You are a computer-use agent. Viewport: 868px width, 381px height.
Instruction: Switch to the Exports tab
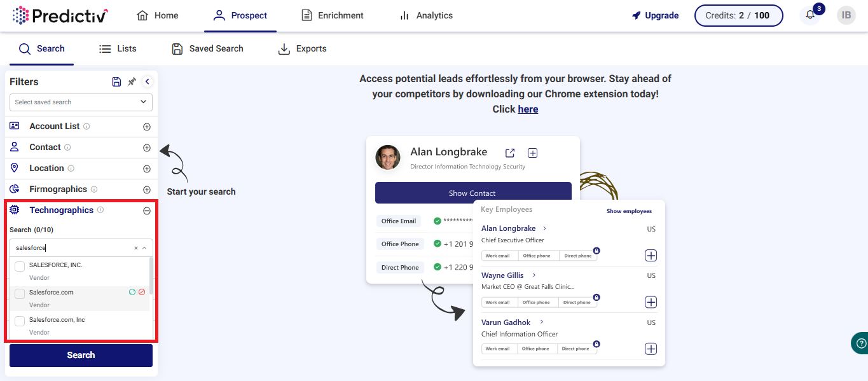click(x=303, y=48)
